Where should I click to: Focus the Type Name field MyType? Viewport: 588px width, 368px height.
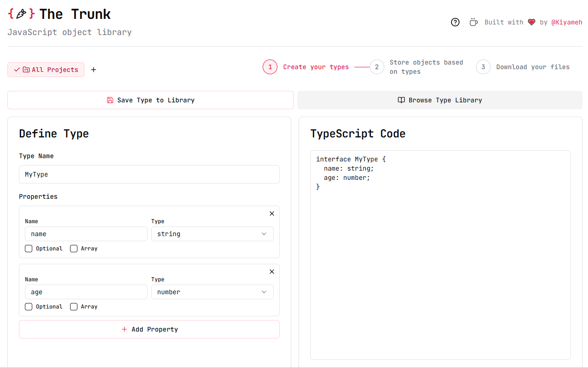[x=149, y=174]
